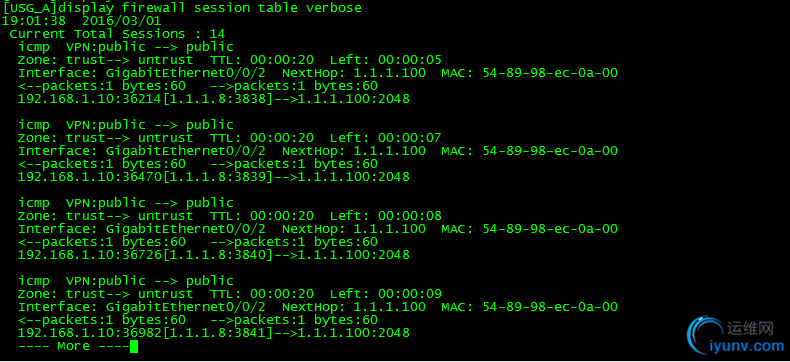Image resolution: width=790 pixels, height=362 pixels.
Task: Click the 'Left: 00:00:07' value
Action: coord(386,138)
